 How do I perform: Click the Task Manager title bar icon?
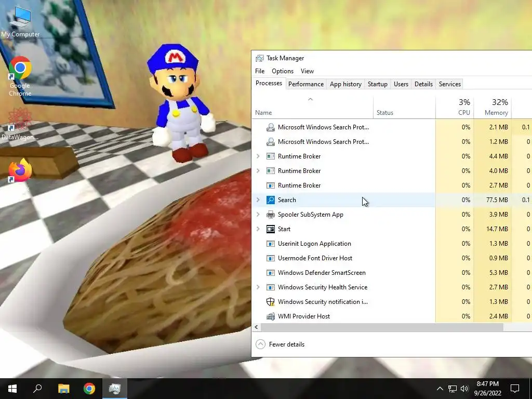[260, 58]
